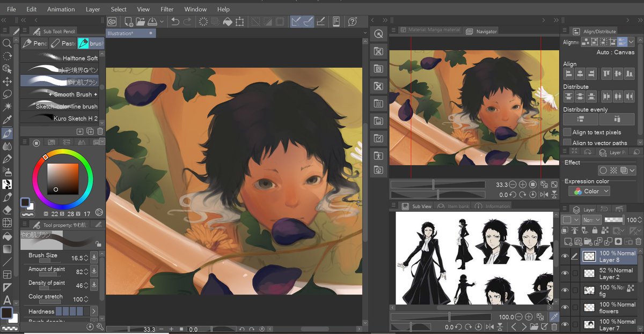Click Sub View reference image
644x334 pixels.
pos(474,258)
